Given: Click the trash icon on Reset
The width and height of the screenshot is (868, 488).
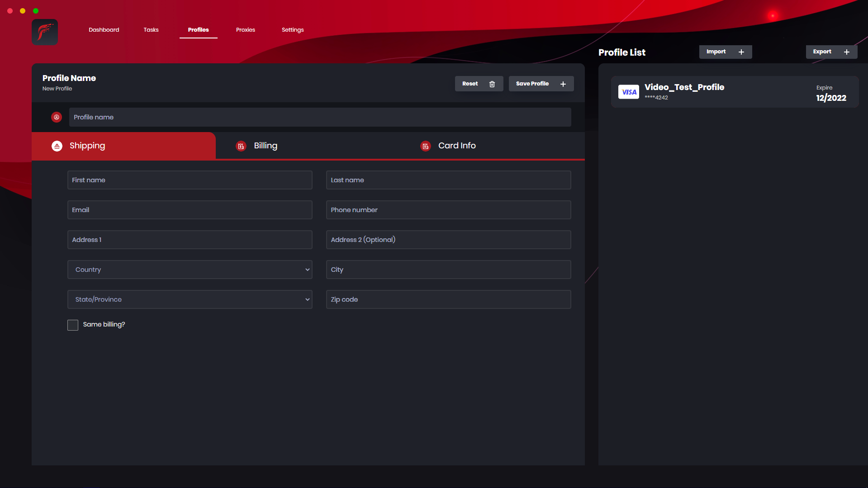Looking at the screenshot, I should 492,84.
